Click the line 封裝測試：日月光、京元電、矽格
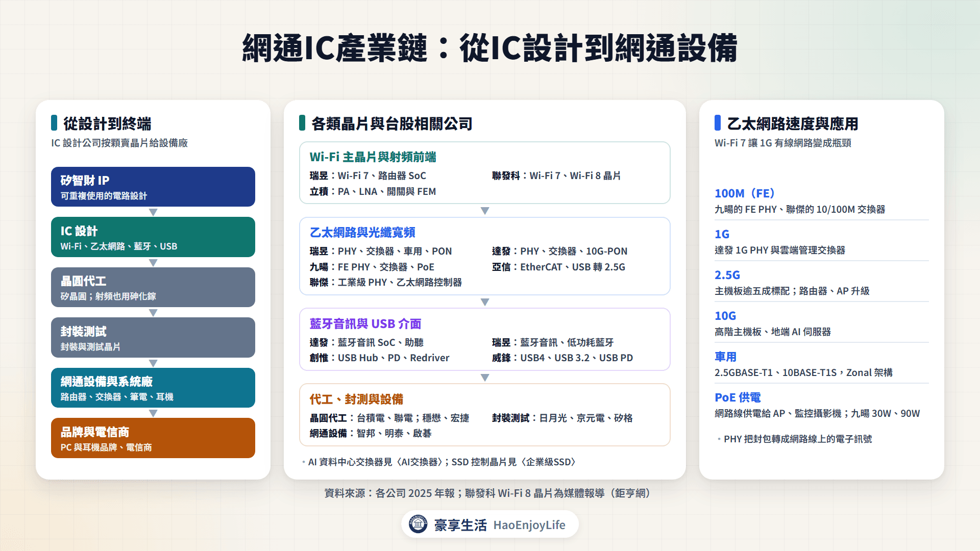 click(562, 418)
